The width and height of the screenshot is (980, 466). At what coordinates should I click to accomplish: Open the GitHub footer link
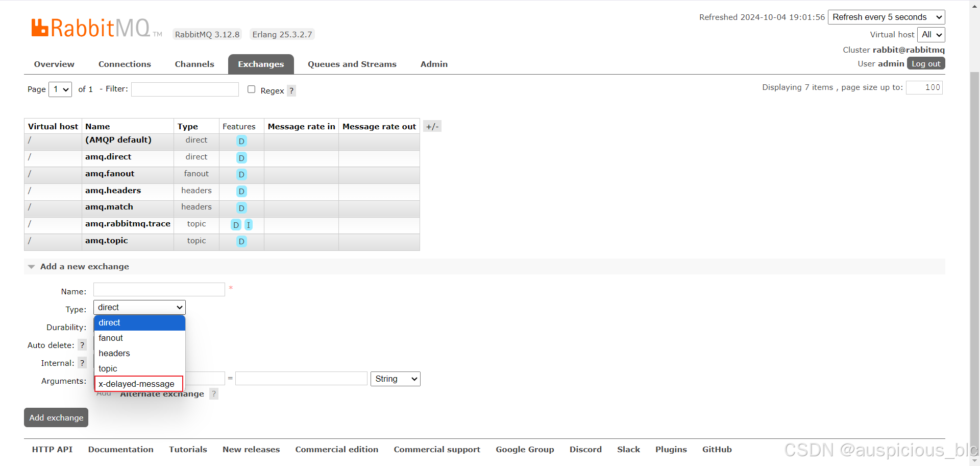717,449
